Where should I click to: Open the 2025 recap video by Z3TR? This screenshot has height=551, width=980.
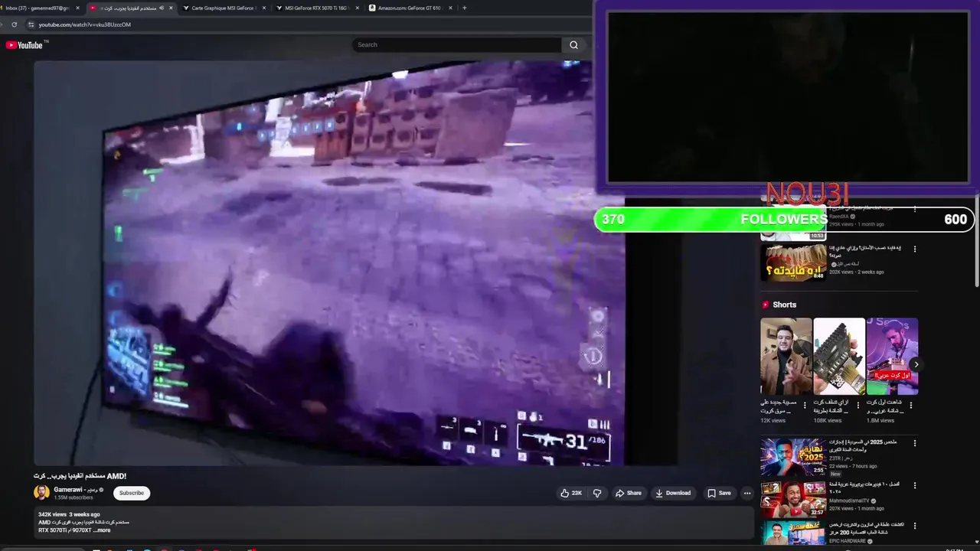793,457
